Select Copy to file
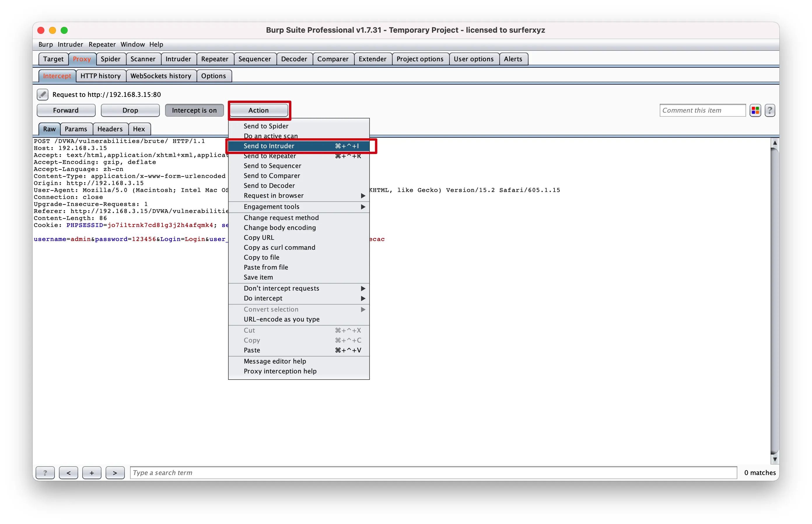The image size is (812, 524). click(299, 258)
